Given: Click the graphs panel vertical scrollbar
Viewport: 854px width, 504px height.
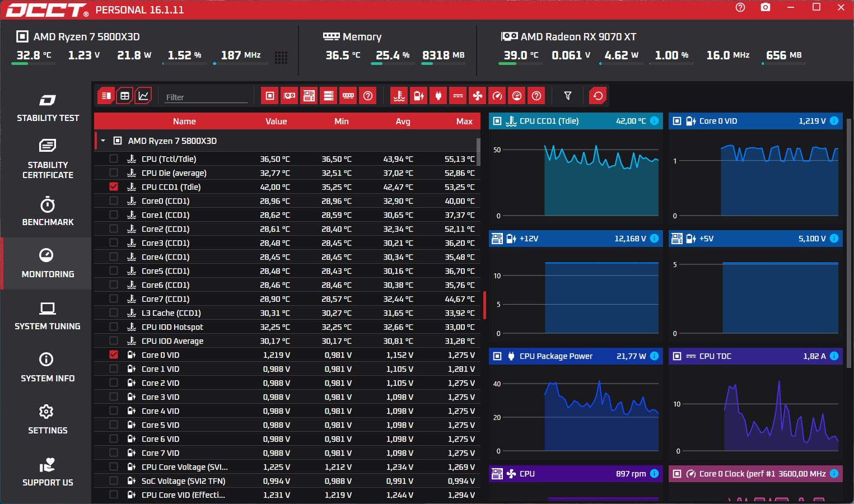Looking at the screenshot, I should [x=849, y=244].
